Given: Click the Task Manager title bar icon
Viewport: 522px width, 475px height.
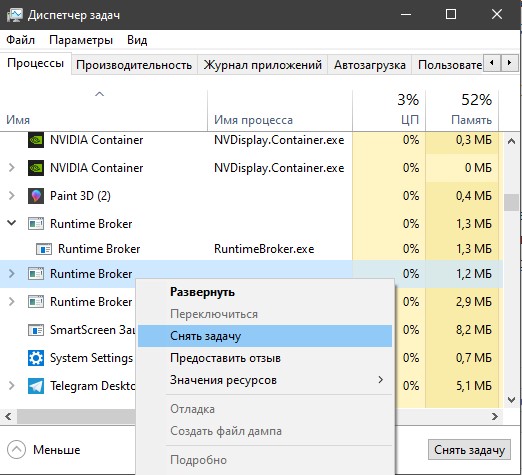Looking at the screenshot, I should [x=15, y=15].
